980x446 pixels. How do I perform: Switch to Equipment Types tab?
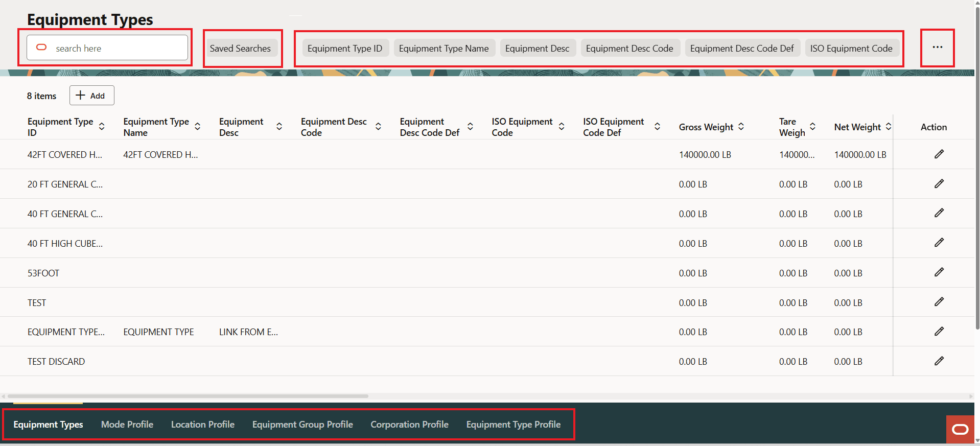48,425
